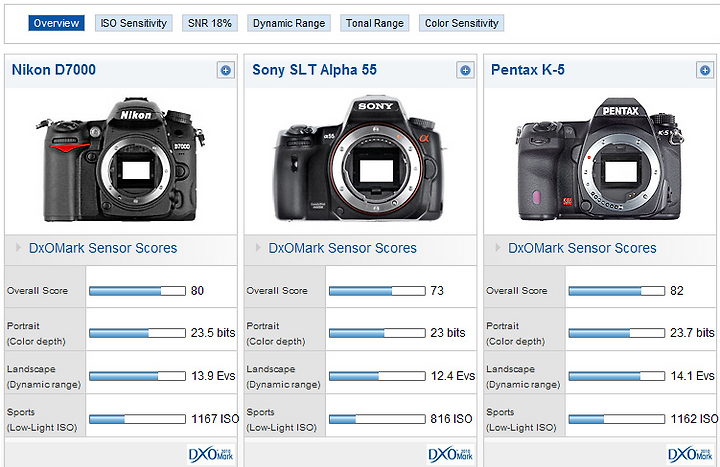The width and height of the screenshot is (720, 467).
Task: Click DxOMark Sensor Scores link under Sony
Action: tap(343, 248)
